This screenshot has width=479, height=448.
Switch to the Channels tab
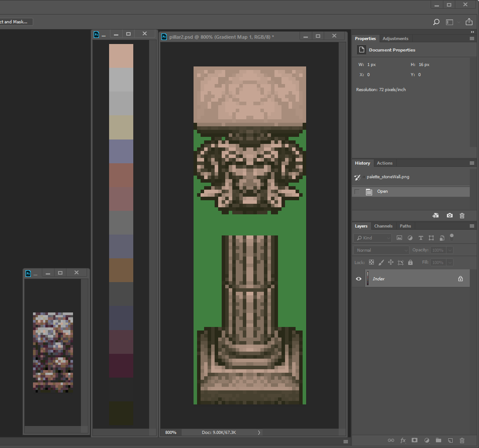383,226
